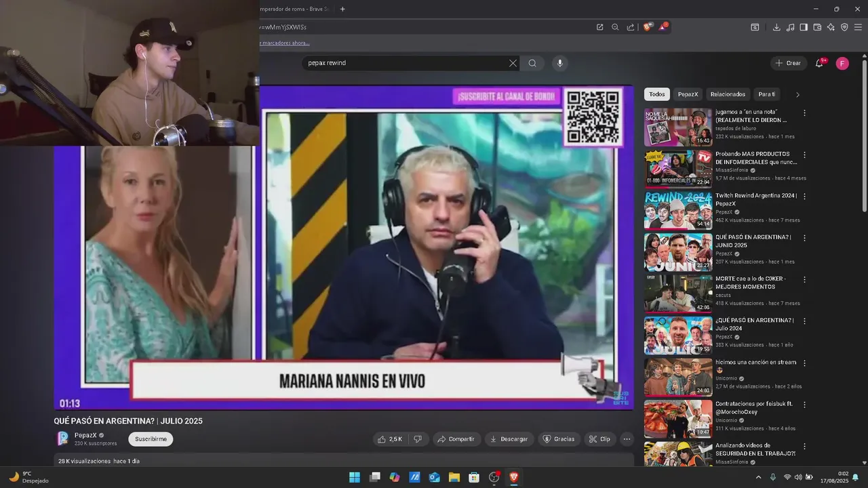This screenshot has height=488, width=868.
Task: Open options for 'Julio 2024' video
Action: tap(804, 321)
